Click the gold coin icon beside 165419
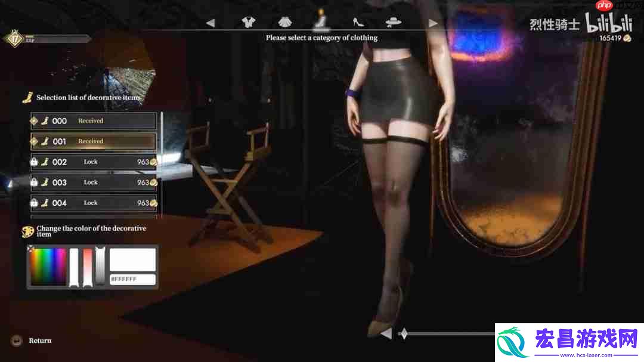The height and width of the screenshot is (362, 644). tap(627, 38)
